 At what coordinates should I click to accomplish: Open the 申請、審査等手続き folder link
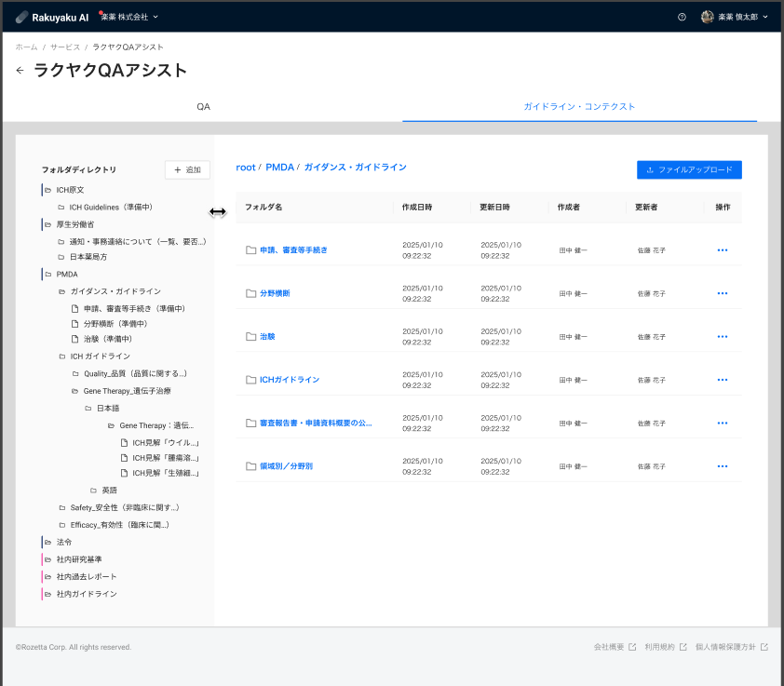click(293, 250)
